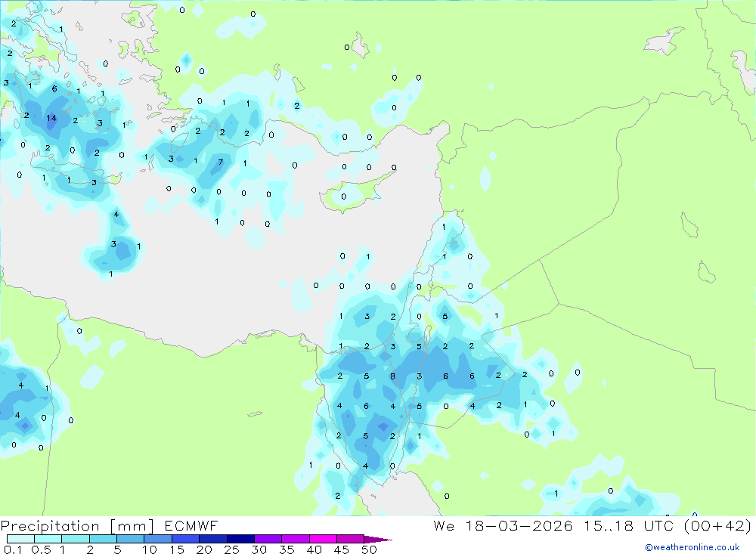Click the 0.1–0.5 mm legend color swatch

(20, 539)
